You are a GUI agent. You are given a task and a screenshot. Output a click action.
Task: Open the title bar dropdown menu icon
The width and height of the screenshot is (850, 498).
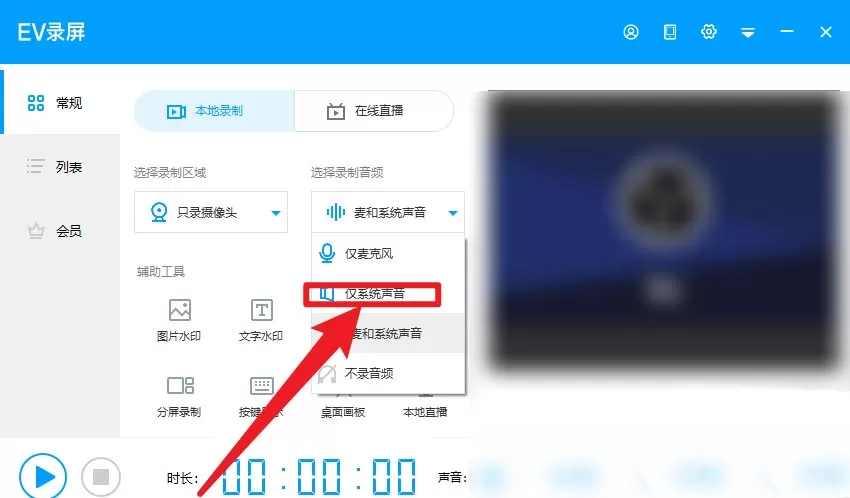748,33
